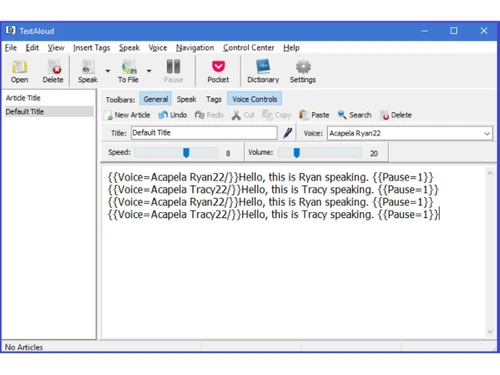This screenshot has height=375, width=500.
Task: Click the No Articles status bar text
Action: point(24,347)
